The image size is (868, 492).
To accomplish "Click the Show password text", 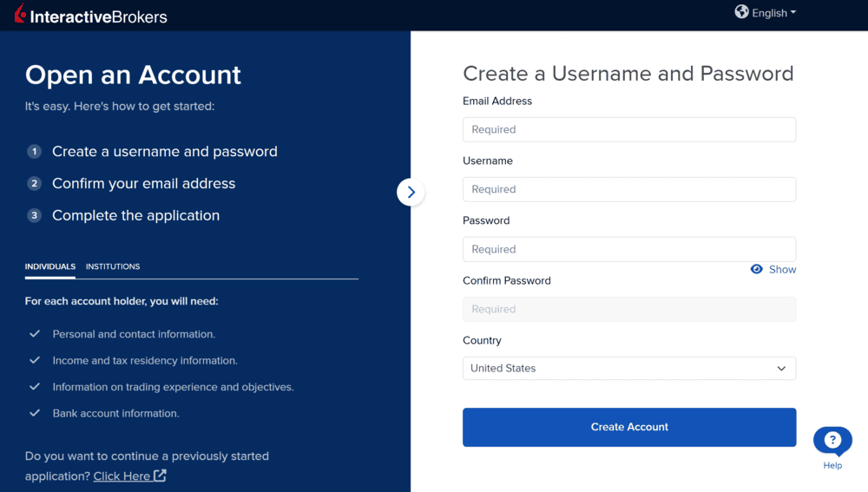I will pyautogui.click(x=782, y=270).
